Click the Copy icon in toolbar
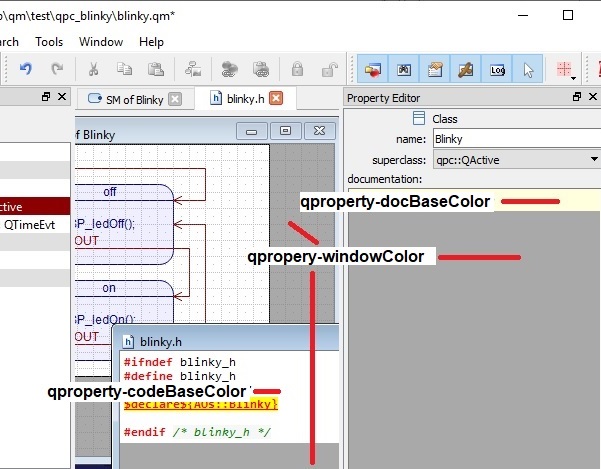This screenshot has height=469, width=601. pos(124,69)
